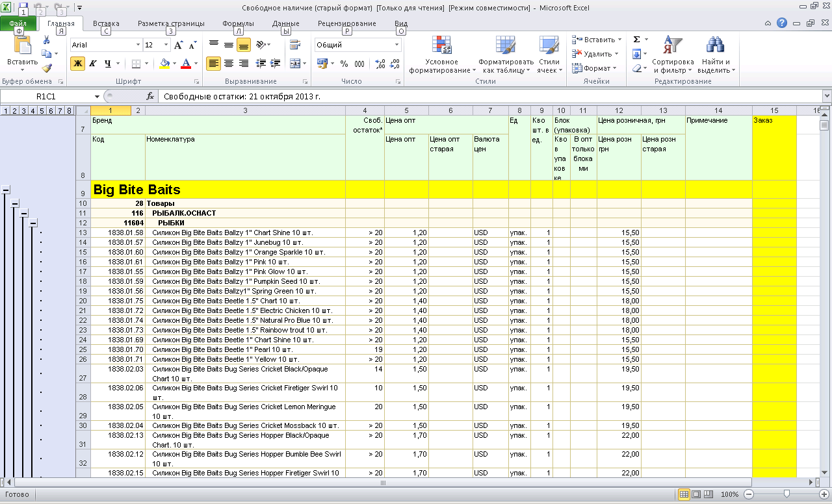
Task: Open the font size 12 dropdown
Action: click(x=166, y=45)
